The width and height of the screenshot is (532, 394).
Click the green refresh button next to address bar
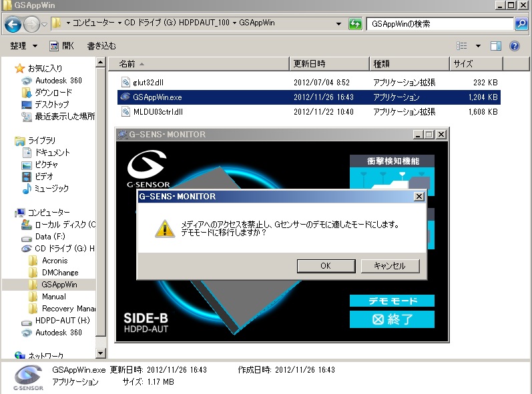click(x=355, y=24)
